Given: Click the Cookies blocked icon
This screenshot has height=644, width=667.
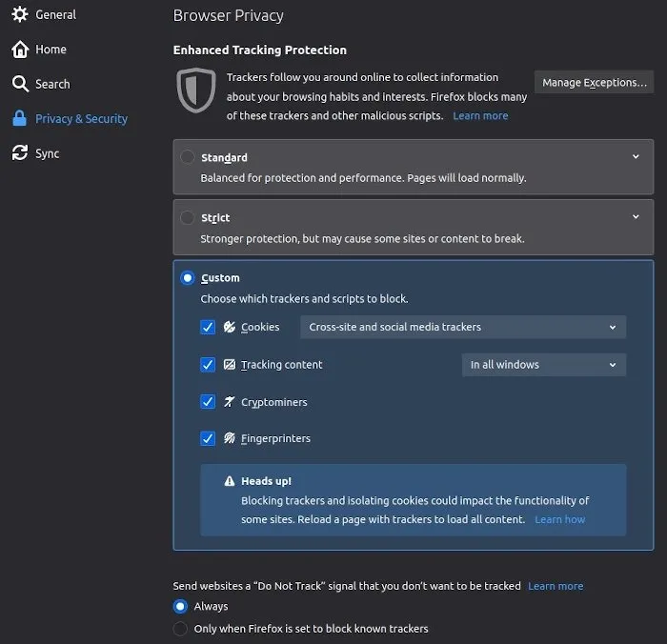Looking at the screenshot, I should pyautogui.click(x=230, y=327).
